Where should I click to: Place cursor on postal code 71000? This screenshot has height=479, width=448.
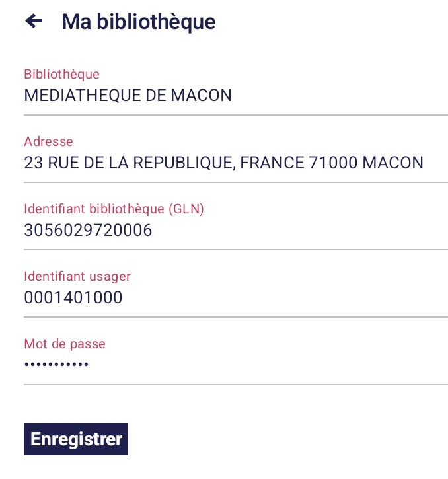coord(334,163)
